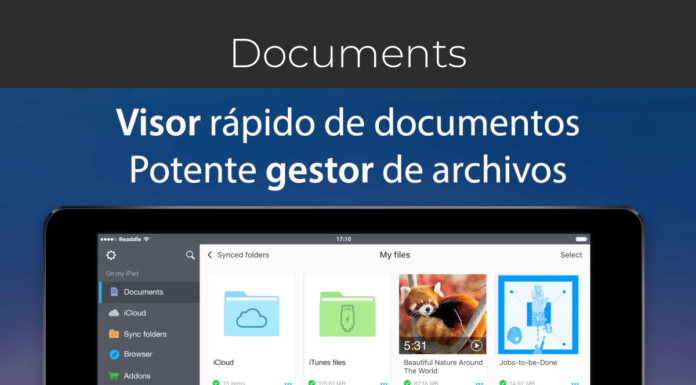Open Sync folders in the sidebar
The height and width of the screenshot is (385, 696).
150,334
